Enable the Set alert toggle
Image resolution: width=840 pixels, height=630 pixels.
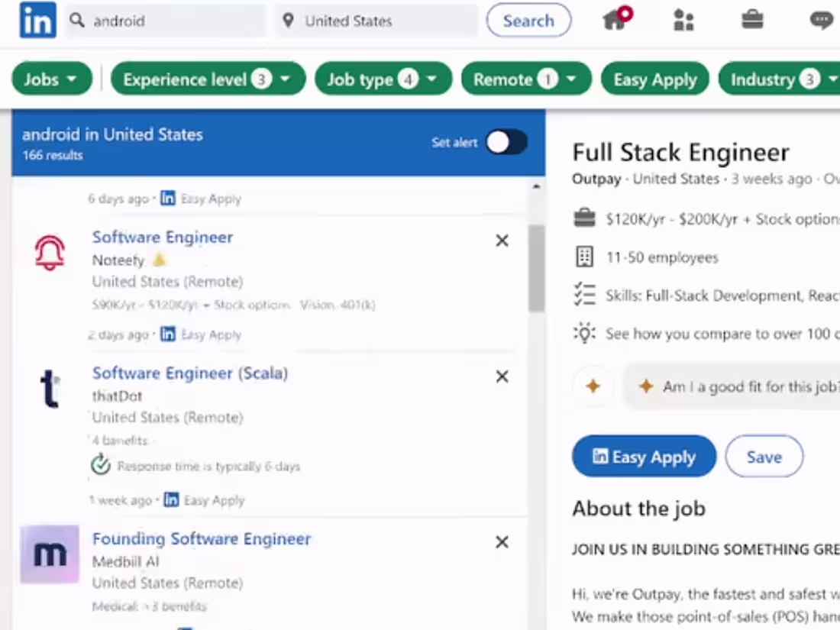506,143
